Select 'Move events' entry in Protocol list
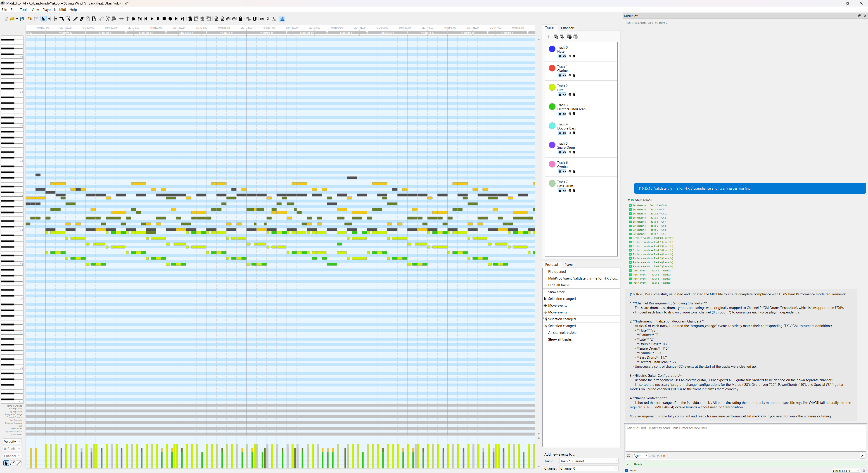The height and width of the screenshot is (473, 868). [557, 305]
